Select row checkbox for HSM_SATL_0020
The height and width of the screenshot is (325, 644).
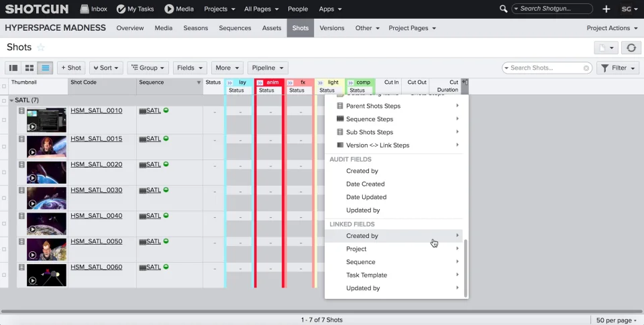click(x=4, y=172)
